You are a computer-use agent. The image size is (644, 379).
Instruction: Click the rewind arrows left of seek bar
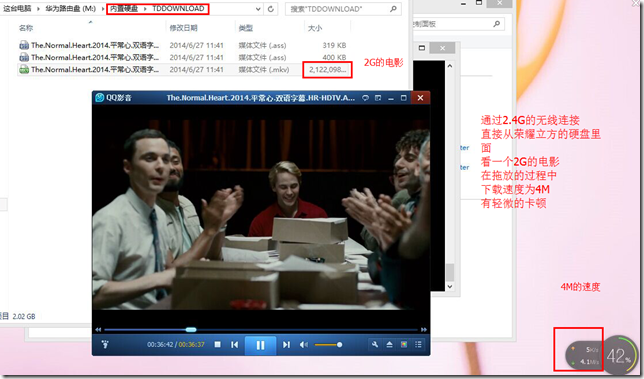98,329
